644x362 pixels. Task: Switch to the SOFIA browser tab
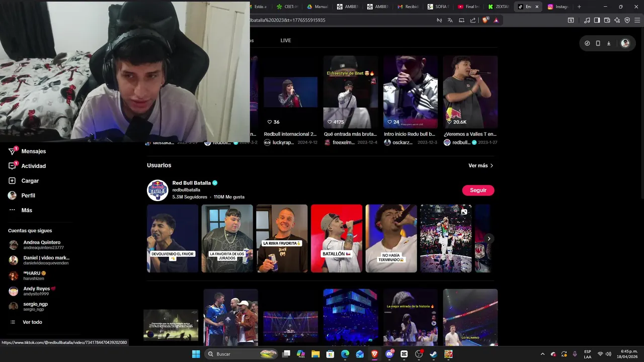click(438, 7)
